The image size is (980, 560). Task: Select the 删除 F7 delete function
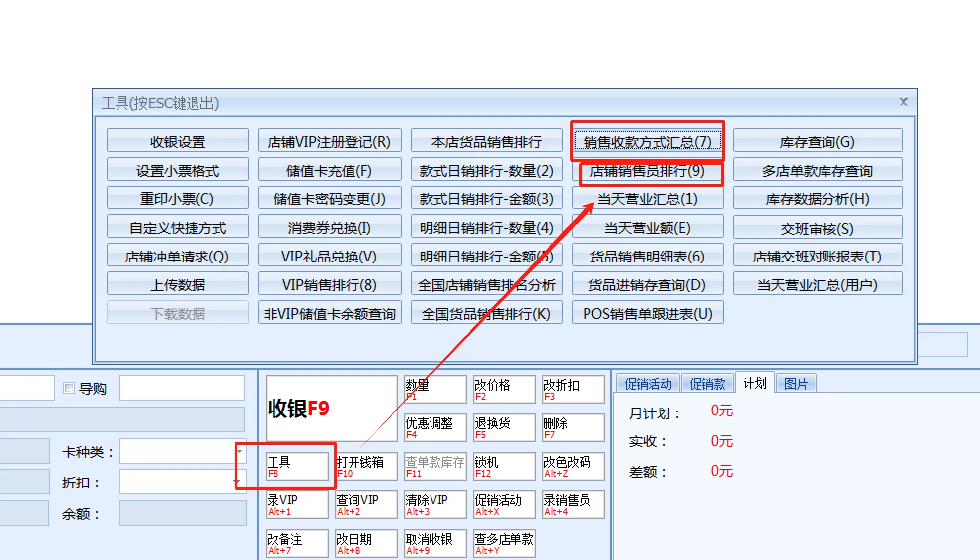point(572,427)
